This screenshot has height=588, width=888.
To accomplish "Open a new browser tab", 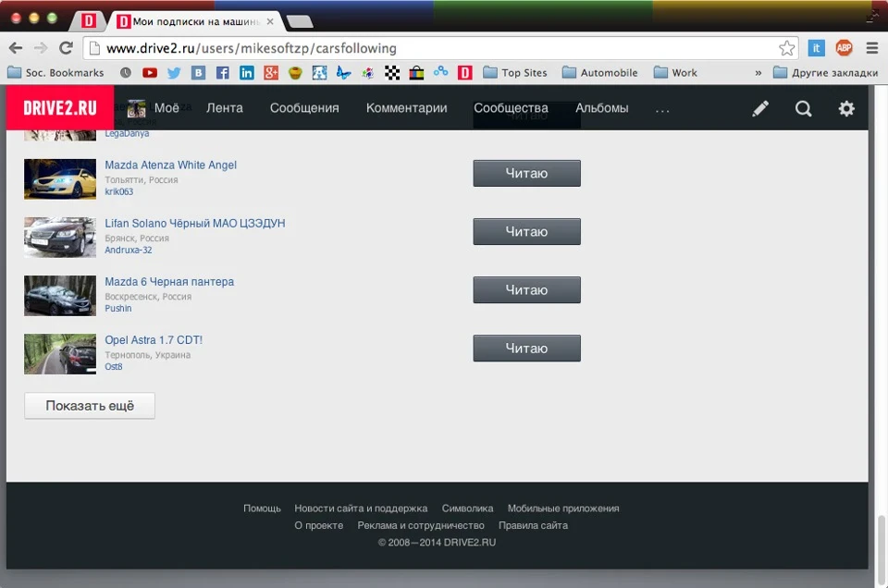I will tap(300, 21).
